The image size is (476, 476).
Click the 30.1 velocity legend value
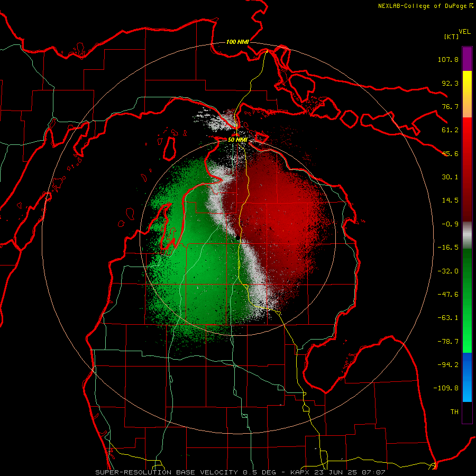(450, 177)
